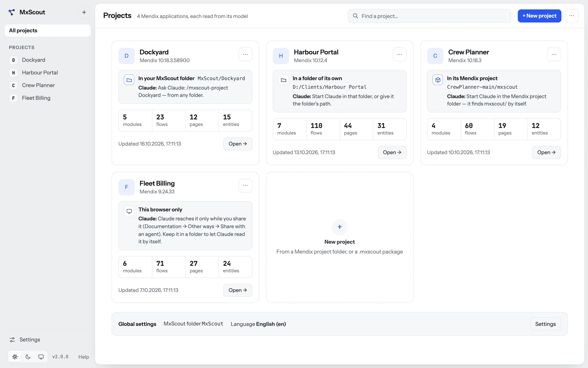This screenshot has width=588, height=368.
Task: Open the Crew Planner project with Open button
Action: coord(546,152)
